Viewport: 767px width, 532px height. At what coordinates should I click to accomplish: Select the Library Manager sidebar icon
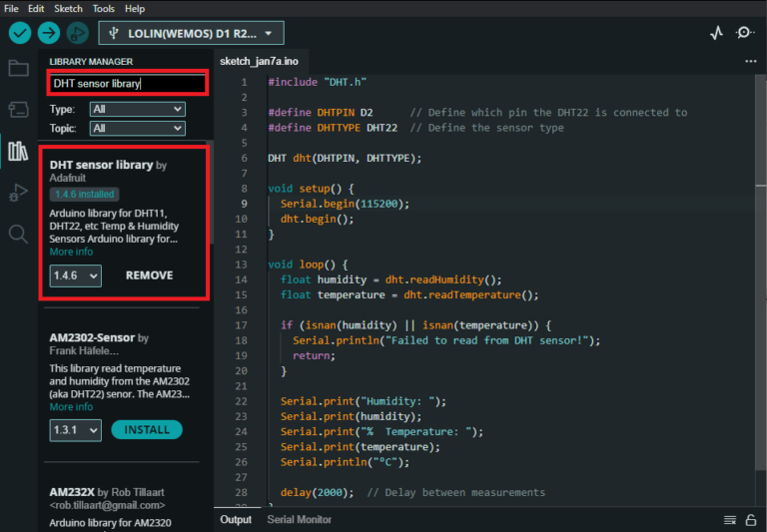(18, 151)
